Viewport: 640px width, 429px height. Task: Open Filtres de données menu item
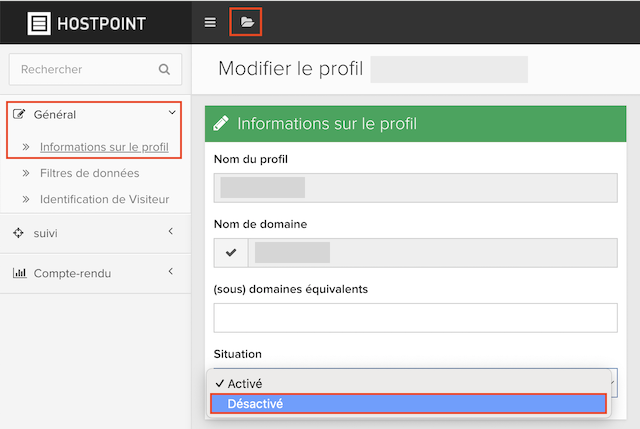pyautogui.click(x=89, y=173)
